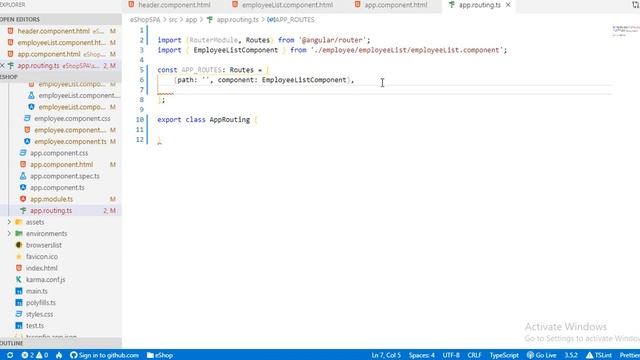
Task: Place cursor on line 10 AppRouting class
Action: 229,120
